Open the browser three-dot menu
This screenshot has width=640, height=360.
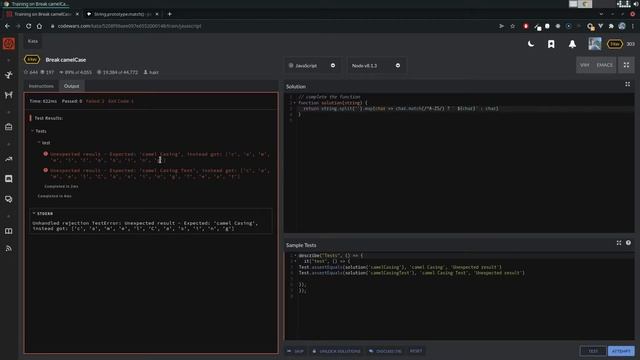click(x=633, y=26)
